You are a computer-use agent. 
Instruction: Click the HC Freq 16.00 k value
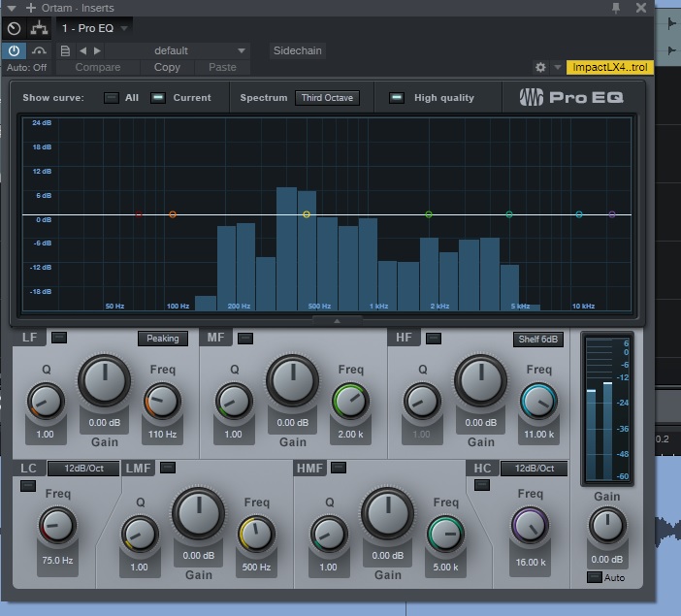click(531, 562)
